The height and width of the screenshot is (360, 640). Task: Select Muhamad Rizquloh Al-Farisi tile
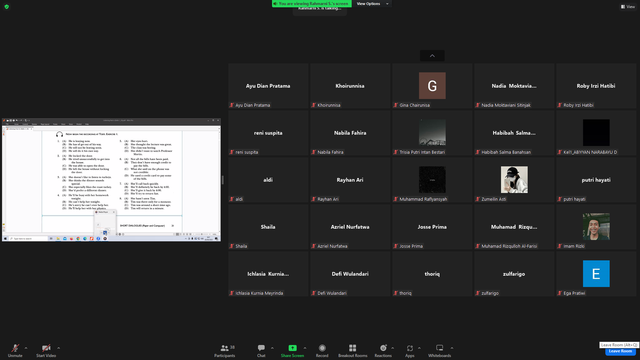[514, 227]
